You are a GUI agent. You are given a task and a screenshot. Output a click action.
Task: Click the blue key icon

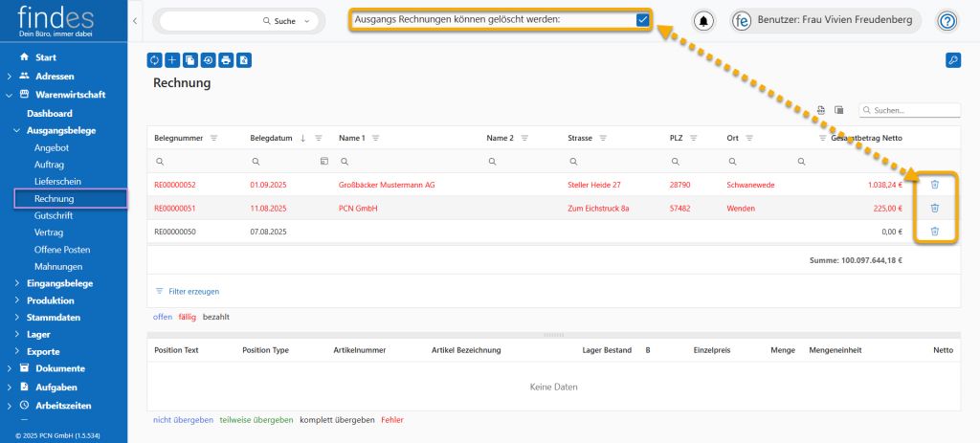[952, 60]
